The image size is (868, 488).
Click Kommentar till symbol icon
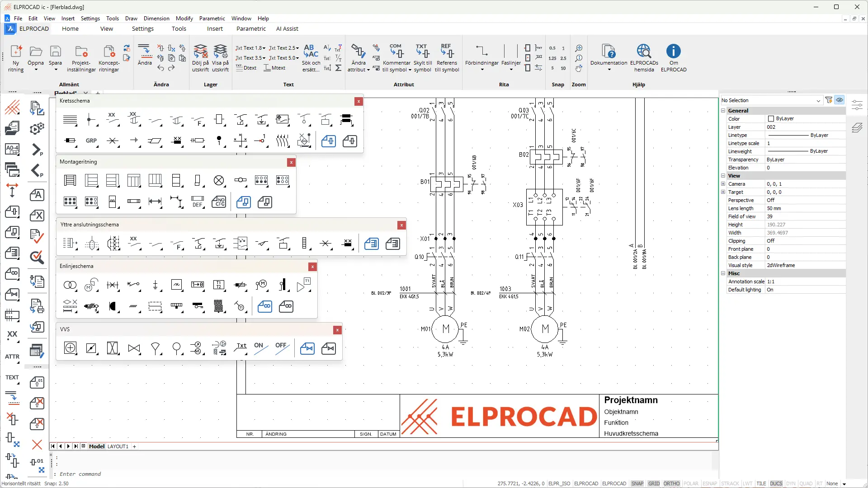396,51
